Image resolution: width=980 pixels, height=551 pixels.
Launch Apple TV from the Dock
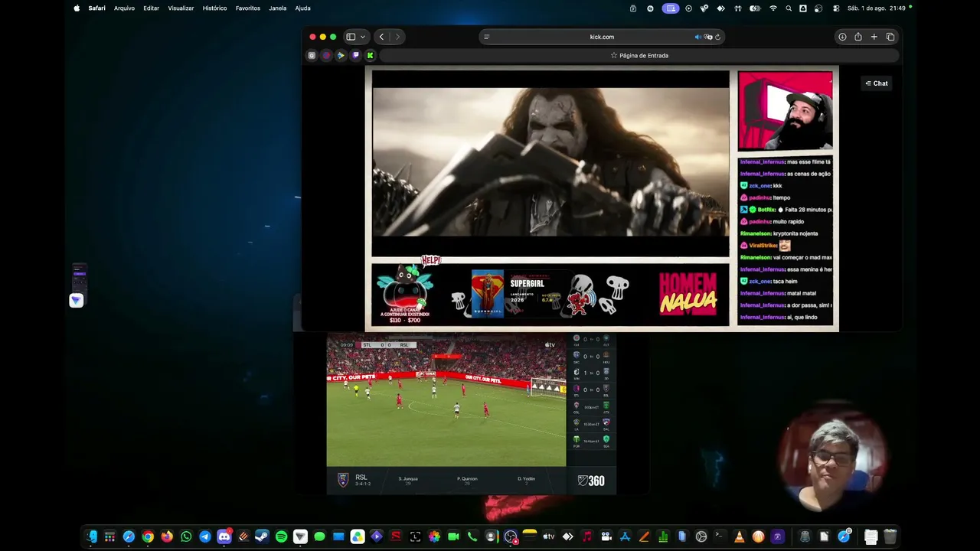(x=548, y=536)
